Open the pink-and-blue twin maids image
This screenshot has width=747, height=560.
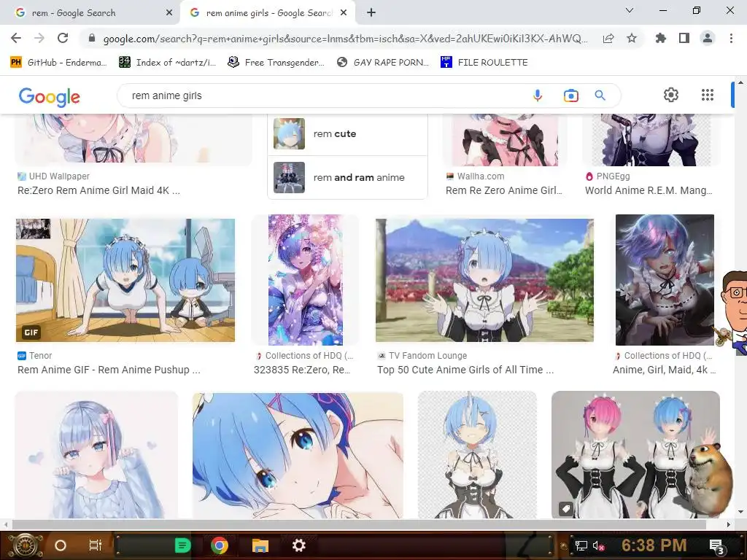coord(635,455)
